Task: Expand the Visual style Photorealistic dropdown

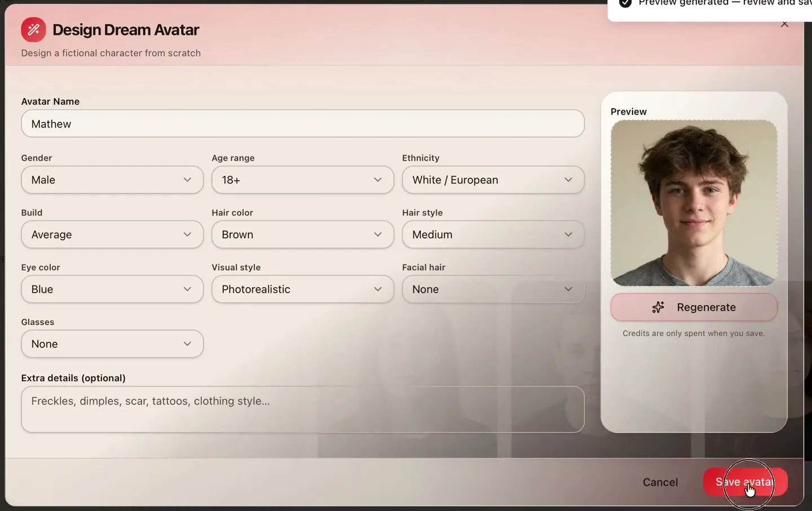Action: tap(303, 289)
